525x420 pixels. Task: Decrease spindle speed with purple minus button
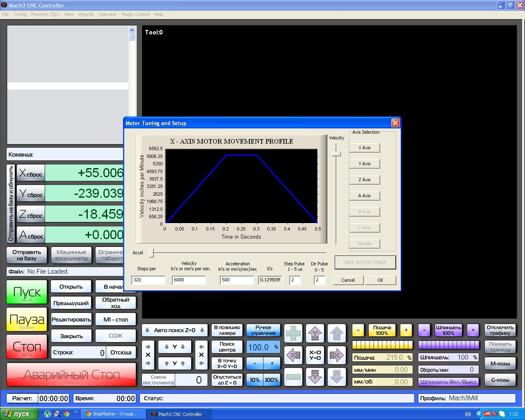coord(424,330)
